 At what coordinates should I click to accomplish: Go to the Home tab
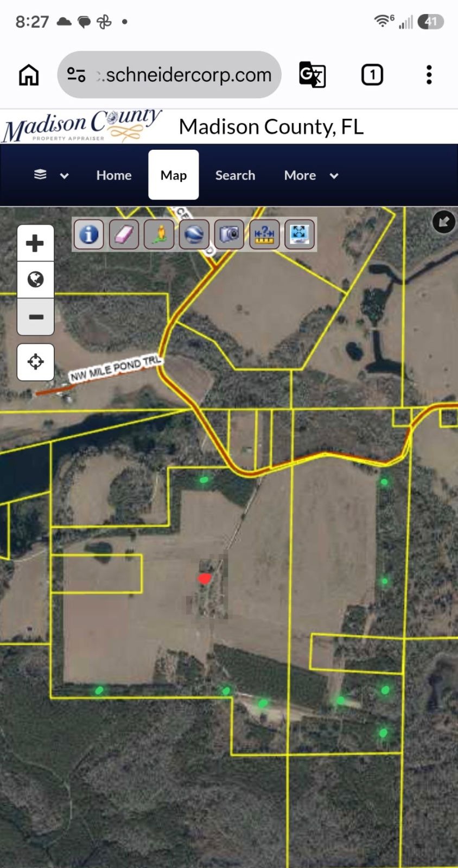coord(114,175)
